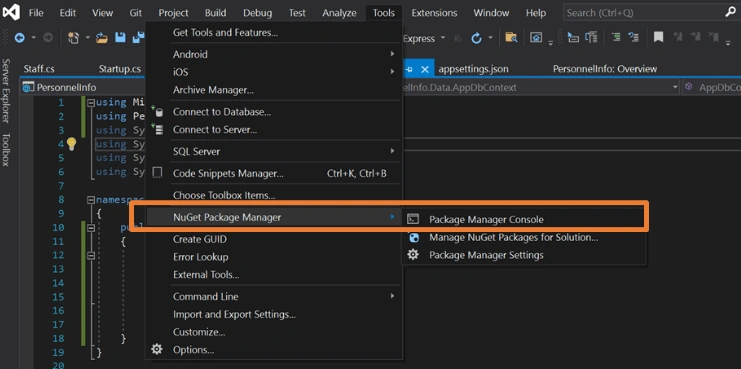This screenshot has width=741, height=369.
Task: Click the New Project toolbar icon
Action: tap(73, 38)
